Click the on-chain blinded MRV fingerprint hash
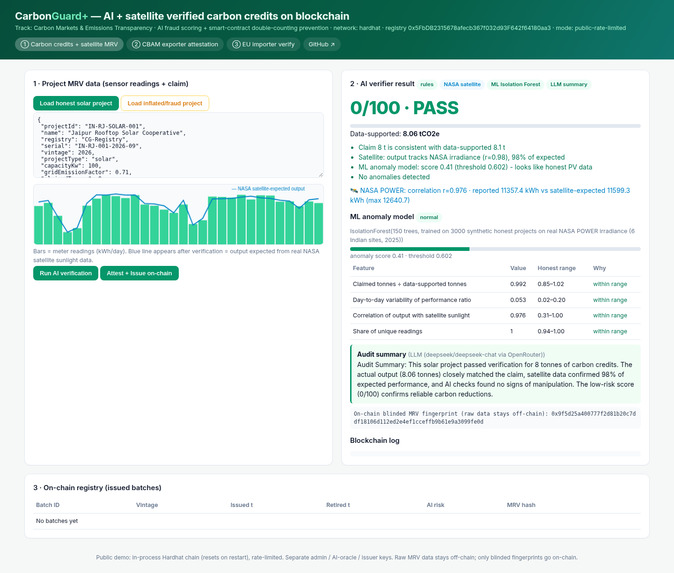This screenshot has height=573, width=674. 494,418
